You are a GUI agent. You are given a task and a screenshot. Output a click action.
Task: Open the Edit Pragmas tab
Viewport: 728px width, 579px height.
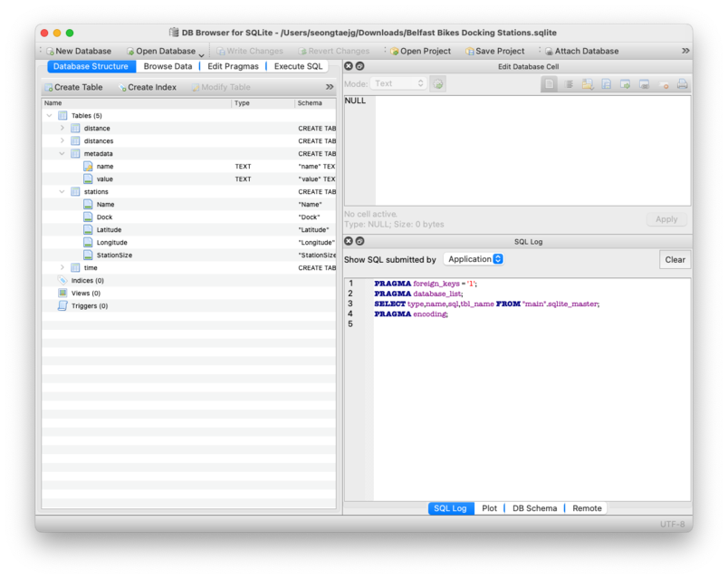tap(233, 66)
